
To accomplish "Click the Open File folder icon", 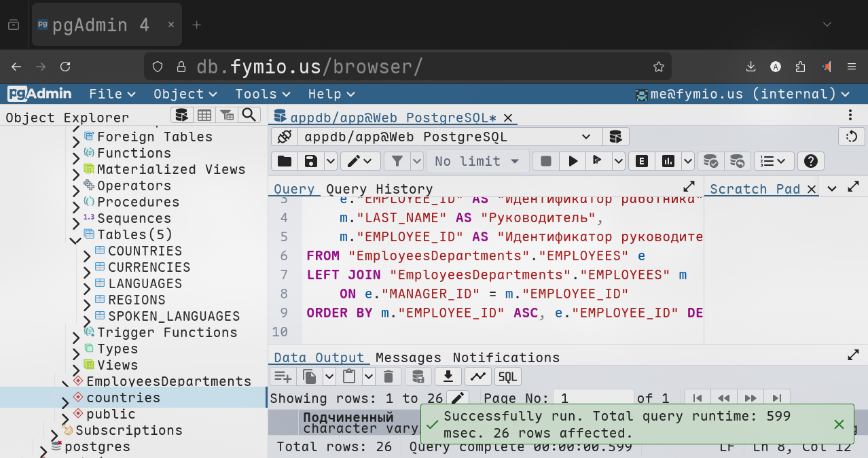I will point(285,161).
